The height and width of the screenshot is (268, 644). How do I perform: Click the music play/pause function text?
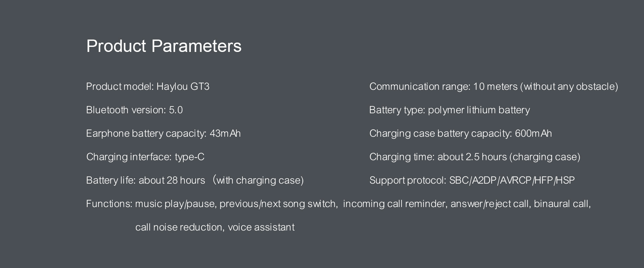(x=175, y=204)
